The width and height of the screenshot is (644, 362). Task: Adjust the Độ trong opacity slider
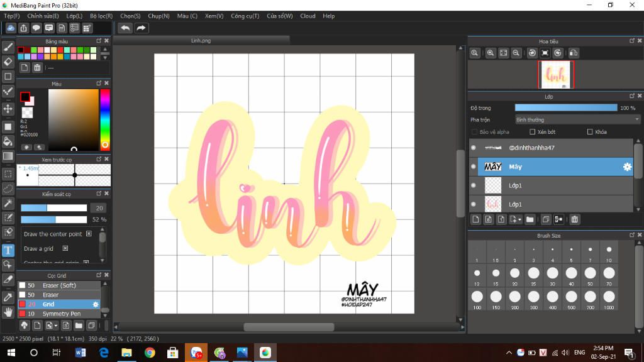point(566,107)
